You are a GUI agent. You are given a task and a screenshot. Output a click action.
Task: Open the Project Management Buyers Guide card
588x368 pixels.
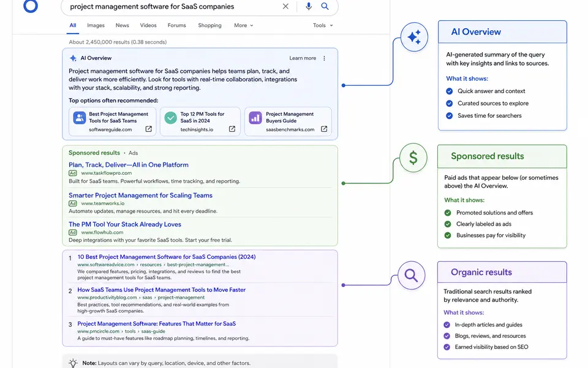pos(288,121)
